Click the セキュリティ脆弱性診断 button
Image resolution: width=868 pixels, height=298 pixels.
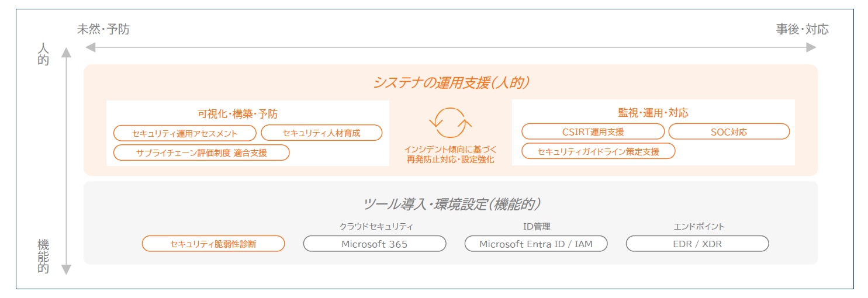coord(213,244)
